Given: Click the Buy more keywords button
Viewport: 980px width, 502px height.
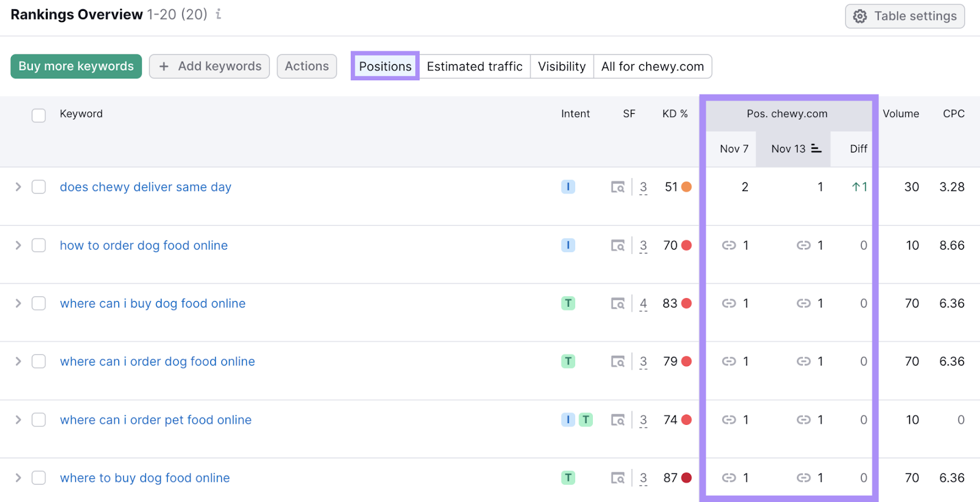Looking at the screenshot, I should coord(76,66).
